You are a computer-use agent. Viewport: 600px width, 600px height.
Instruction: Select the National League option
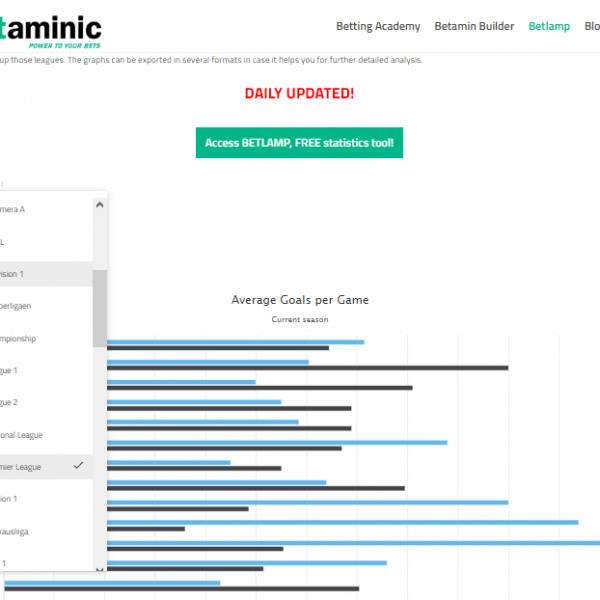coord(46,435)
